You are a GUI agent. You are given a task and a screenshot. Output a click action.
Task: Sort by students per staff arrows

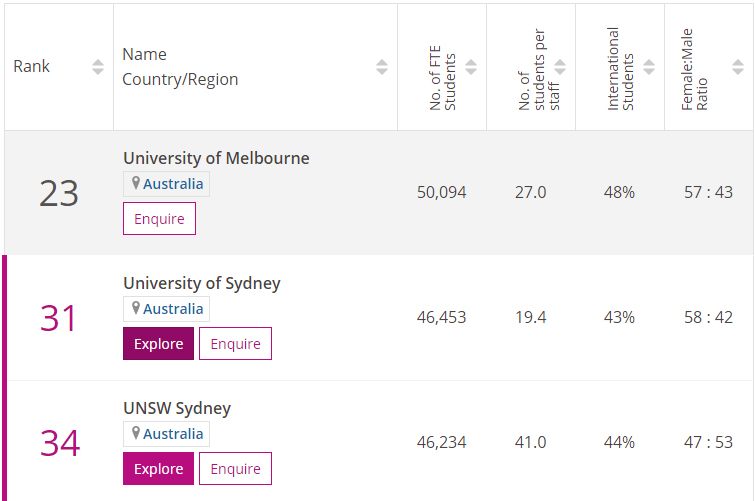pyautogui.click(x=560, y=67)
